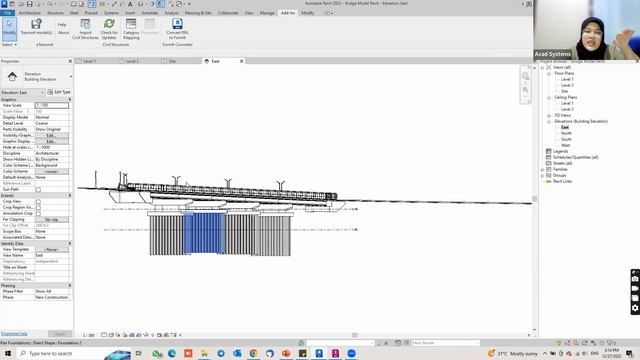Click the Transmit model(s) icon
The height and width of the screenshot is (360, 640).
(x=36, y=24)
